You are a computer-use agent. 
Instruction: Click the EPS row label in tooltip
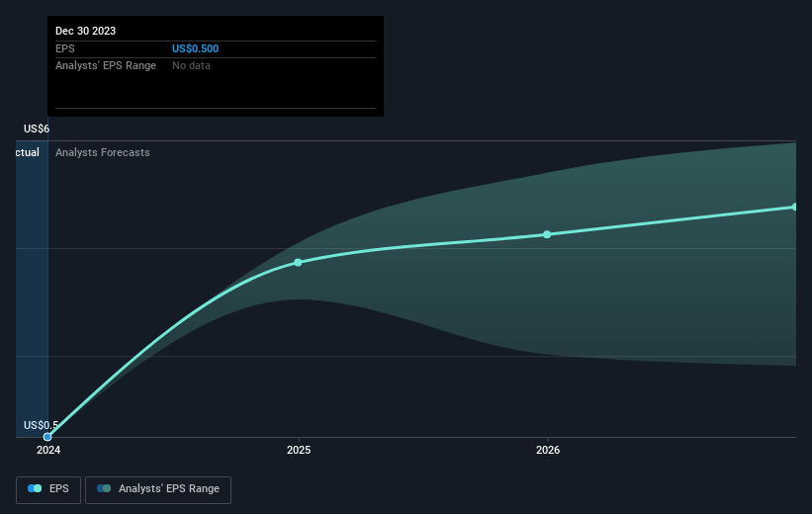point(65,48)
